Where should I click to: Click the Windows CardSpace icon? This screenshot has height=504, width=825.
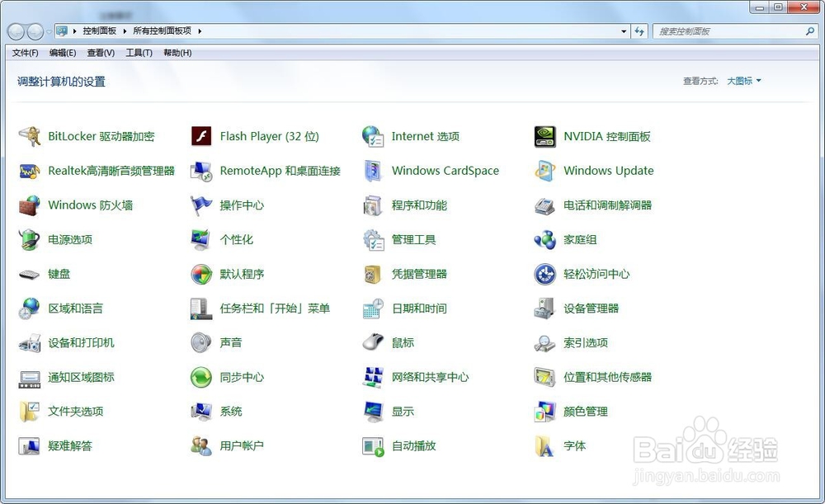[373, 171]
